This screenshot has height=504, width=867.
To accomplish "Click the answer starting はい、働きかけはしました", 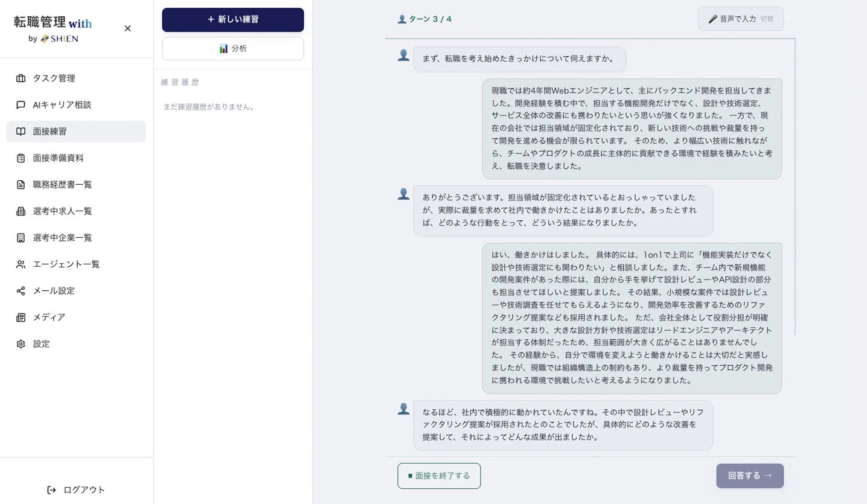I will click(x=632, y=318).
